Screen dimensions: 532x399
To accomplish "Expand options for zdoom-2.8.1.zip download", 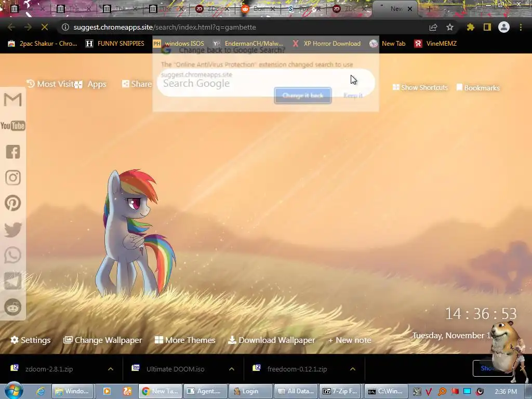I will [111, 369].
